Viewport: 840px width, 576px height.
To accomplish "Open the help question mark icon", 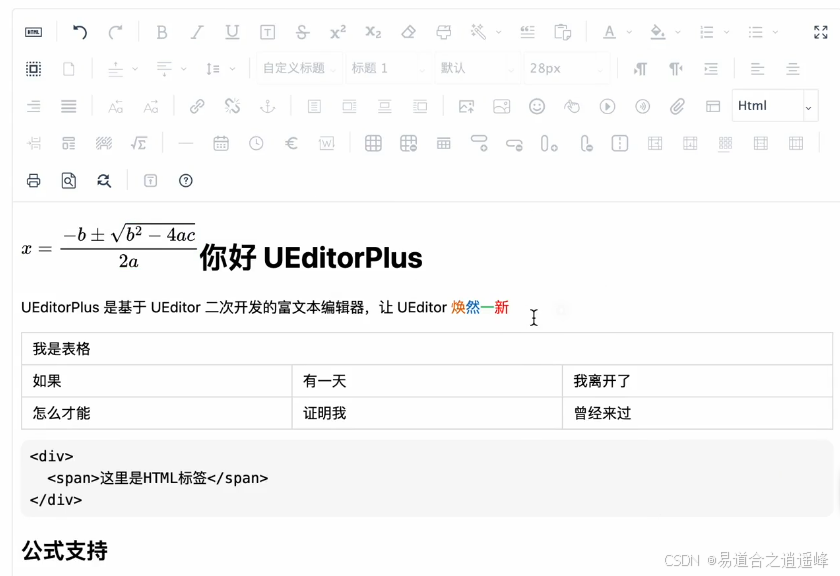I will (186, 180).
